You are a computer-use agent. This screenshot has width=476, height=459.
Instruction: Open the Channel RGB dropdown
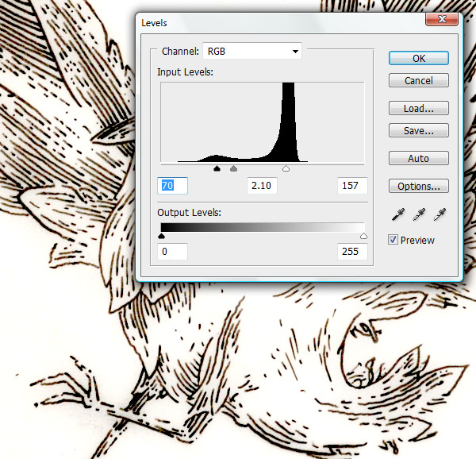point(252,51)
